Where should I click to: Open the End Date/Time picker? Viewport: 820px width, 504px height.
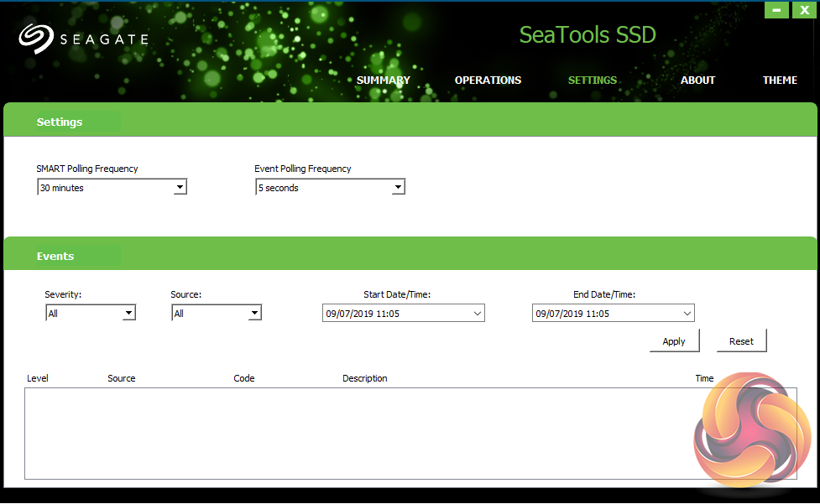(x=687, y=314)
